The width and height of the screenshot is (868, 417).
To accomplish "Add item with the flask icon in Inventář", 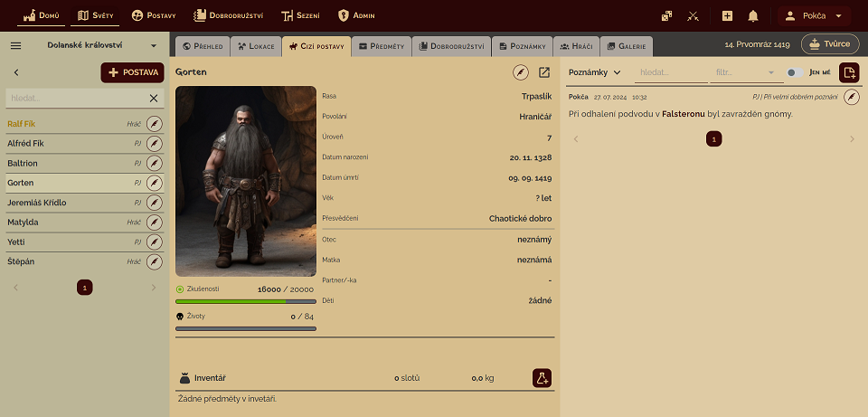I will point(542,378).
